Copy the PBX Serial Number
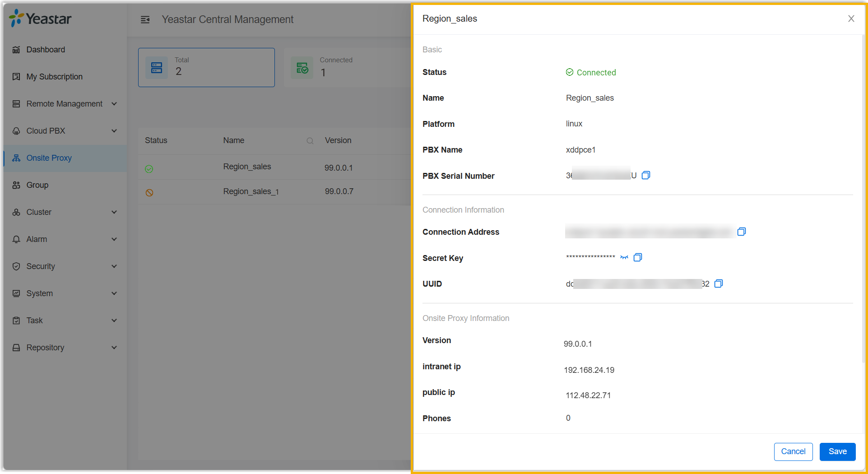This screenshot has height=474, width=868. (646, 175)
